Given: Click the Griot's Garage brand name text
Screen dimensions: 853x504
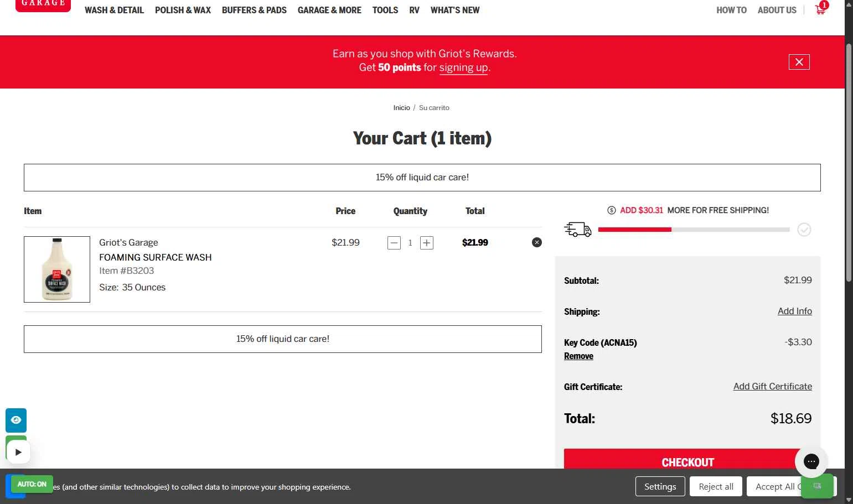Looking at the screenshot, I should click(128, 242).
